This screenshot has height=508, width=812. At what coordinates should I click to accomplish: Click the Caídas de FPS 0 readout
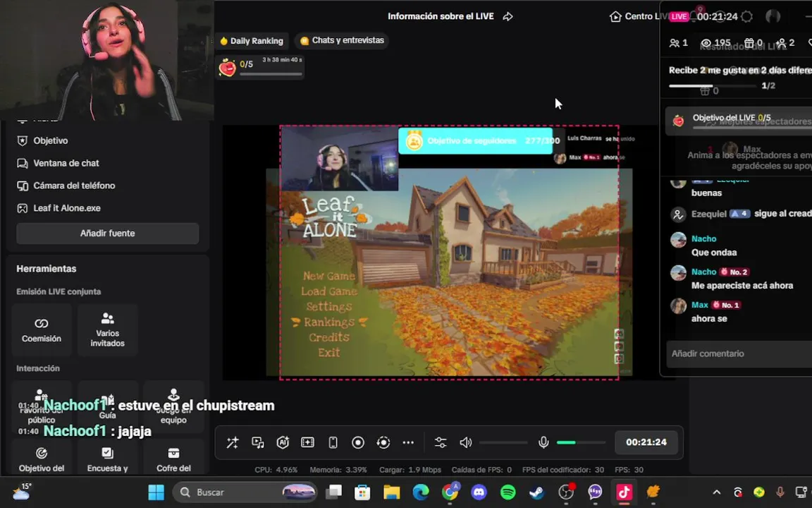pos(481,470)
